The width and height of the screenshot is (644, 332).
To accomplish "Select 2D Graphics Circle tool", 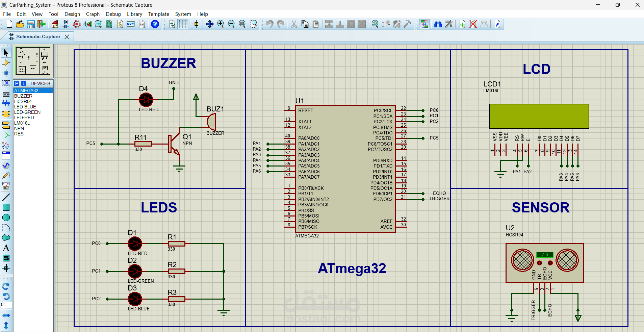I will pos(6,218).
